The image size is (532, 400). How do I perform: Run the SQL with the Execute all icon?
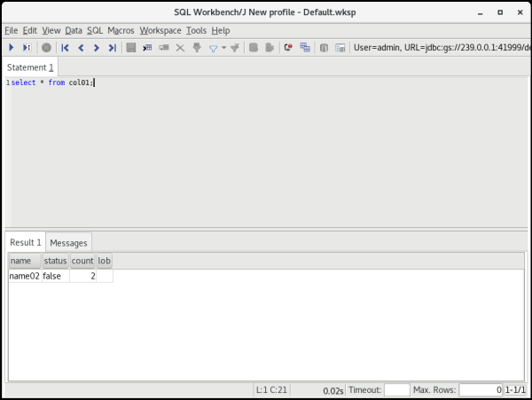(12, 48)
